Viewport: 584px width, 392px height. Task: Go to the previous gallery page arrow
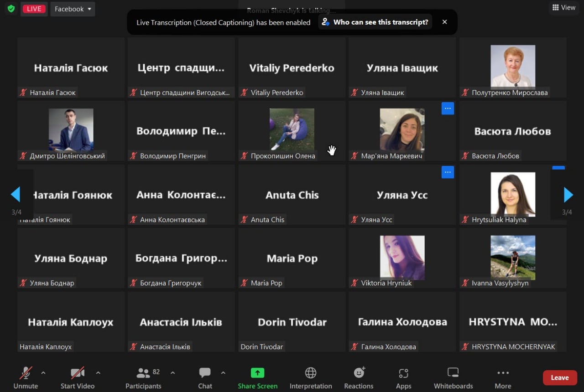[x=16, y=195]
